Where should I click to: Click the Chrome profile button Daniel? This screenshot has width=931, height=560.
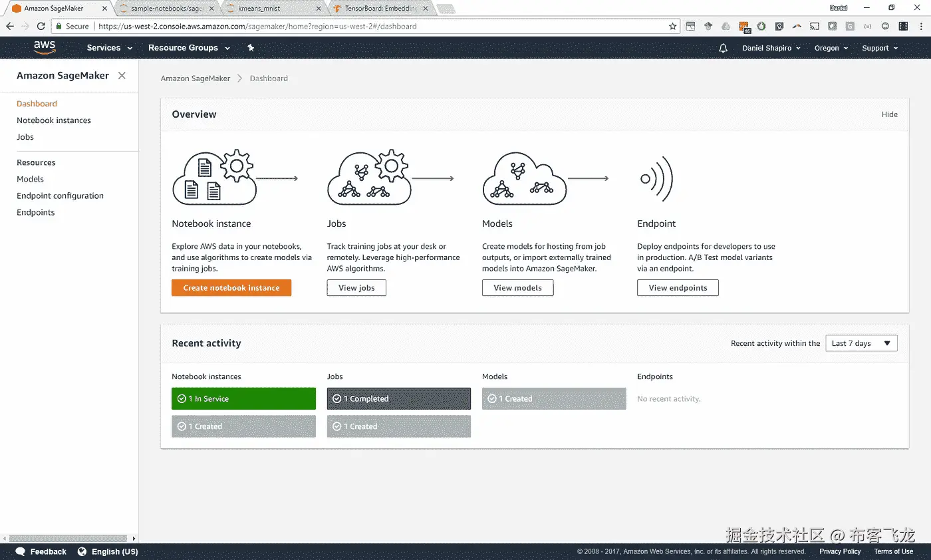(x=839, y=7)
